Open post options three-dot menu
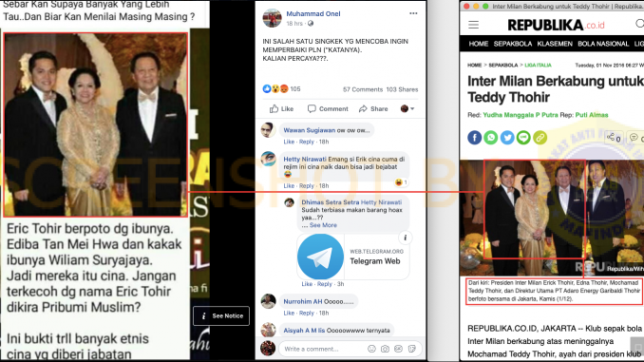This screenshot has width=644, height=362. pyautogui.click(x=413, y=13)
